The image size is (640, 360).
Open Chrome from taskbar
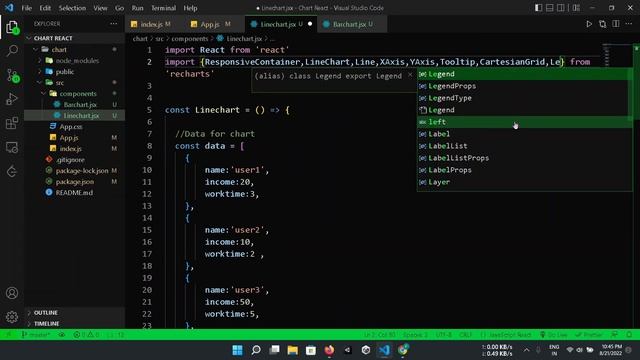pos(403,350)
